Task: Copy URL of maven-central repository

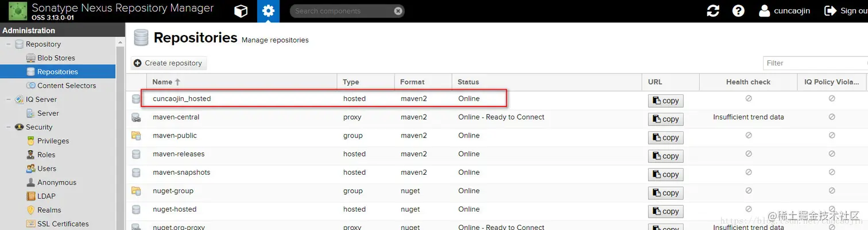Action: (666, 119)
